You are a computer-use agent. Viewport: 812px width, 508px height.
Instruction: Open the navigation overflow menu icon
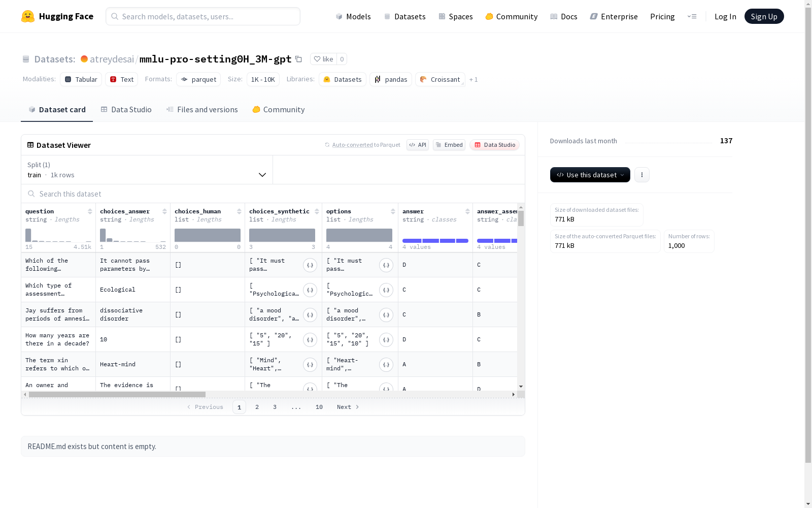click(692, 16)
